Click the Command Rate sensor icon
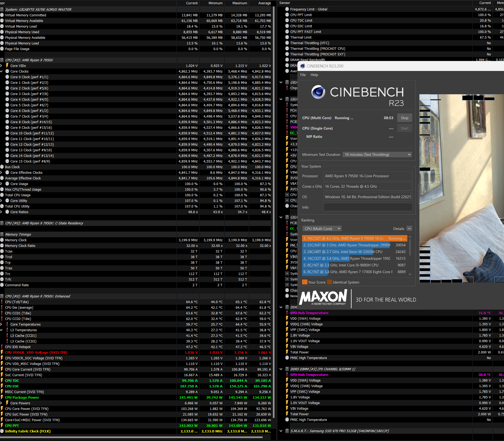This screenshot has width=504, height=441. (2, 285)
